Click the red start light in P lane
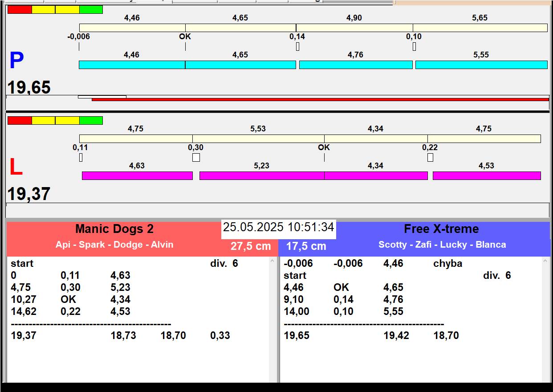Viewport: 553px width, 392px height. [x=20, y=9]
